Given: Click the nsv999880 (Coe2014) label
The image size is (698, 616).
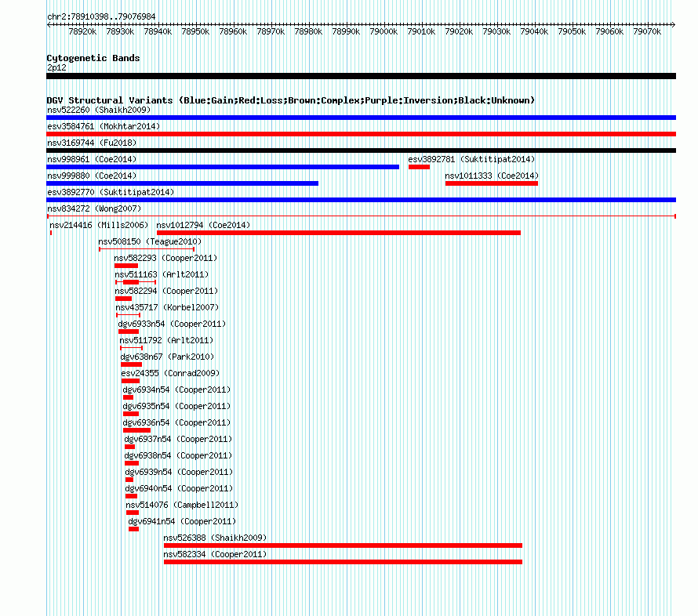Looking at the screenshot, I should pos(92,176).
